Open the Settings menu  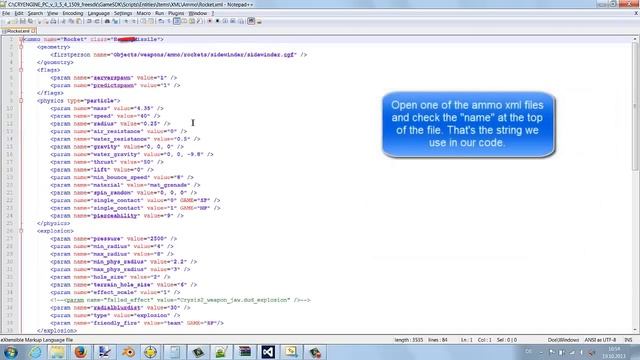(123, 13)
